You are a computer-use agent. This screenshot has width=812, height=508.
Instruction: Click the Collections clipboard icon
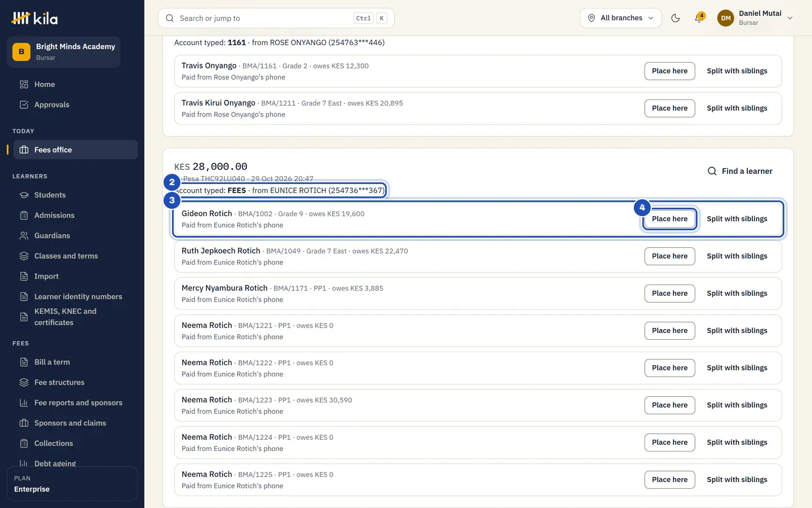tap(24, 443)
